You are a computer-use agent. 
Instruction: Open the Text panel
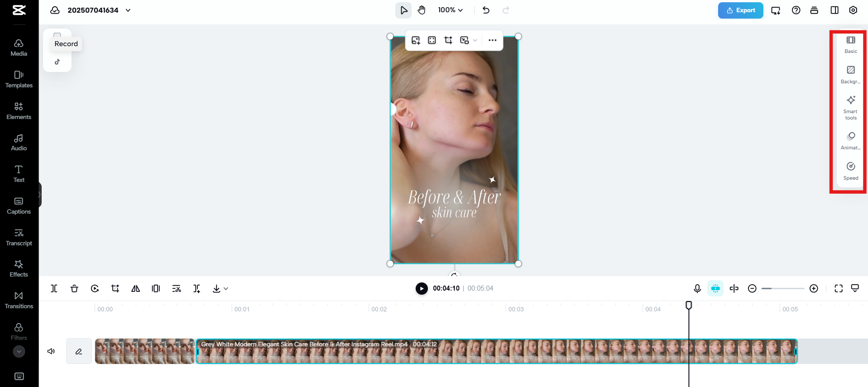pyautogui.click(x=19, y=174)
